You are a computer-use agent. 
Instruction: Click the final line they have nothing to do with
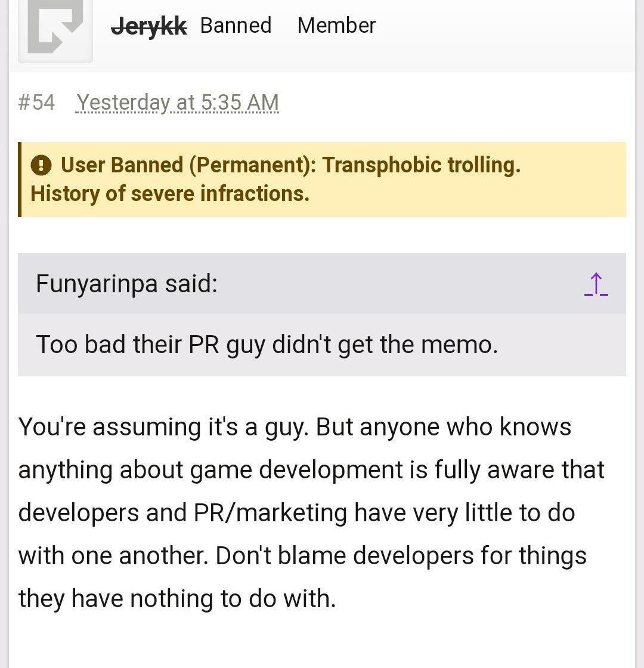(177, 599)
